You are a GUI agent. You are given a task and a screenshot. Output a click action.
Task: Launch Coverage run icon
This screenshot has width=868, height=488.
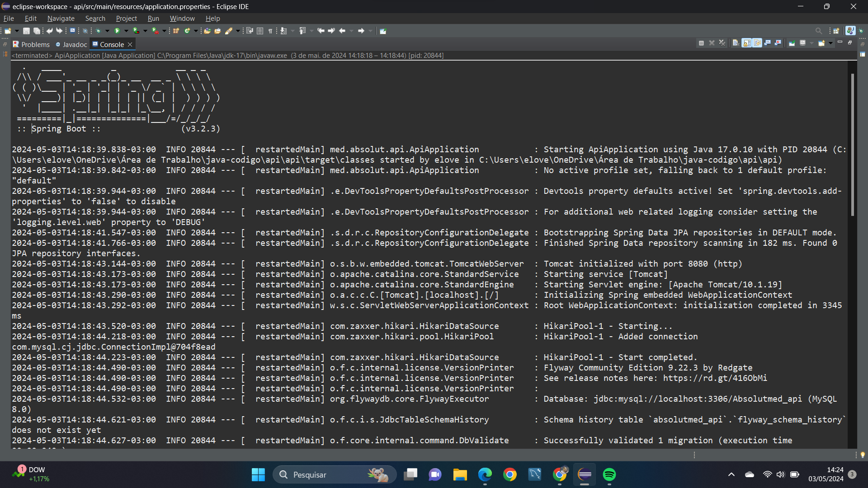(136, 31)
